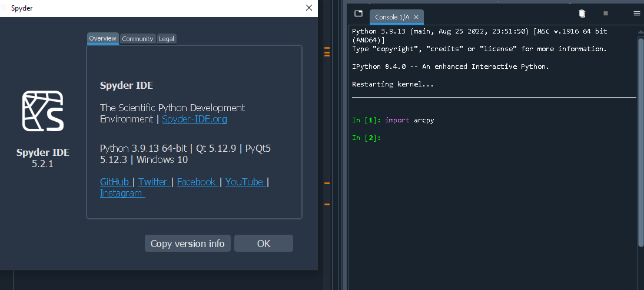The width and height of the screenshot is (644, 290).
Task: Visit the Twitter link
Action: [154, 182]
